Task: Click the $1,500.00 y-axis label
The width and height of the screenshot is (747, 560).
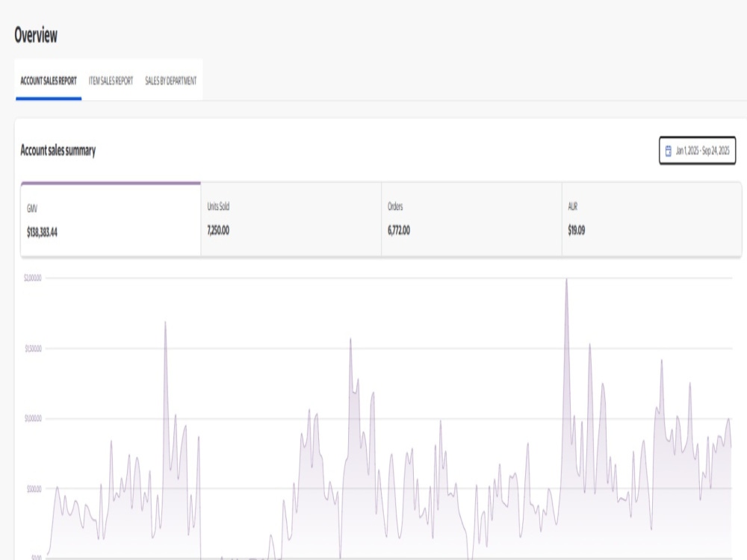Action: pos(34,349)
